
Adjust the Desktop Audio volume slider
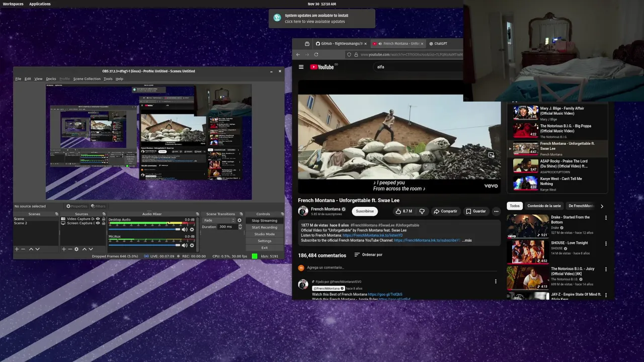(144, 229)
